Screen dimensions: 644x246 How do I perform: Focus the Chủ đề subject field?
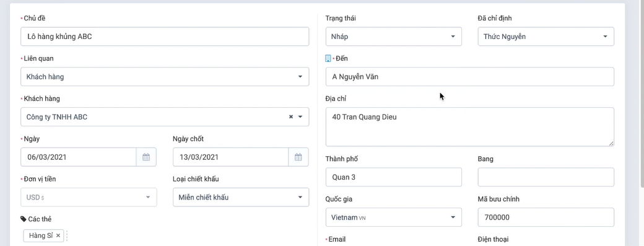[x=165, y=37]
